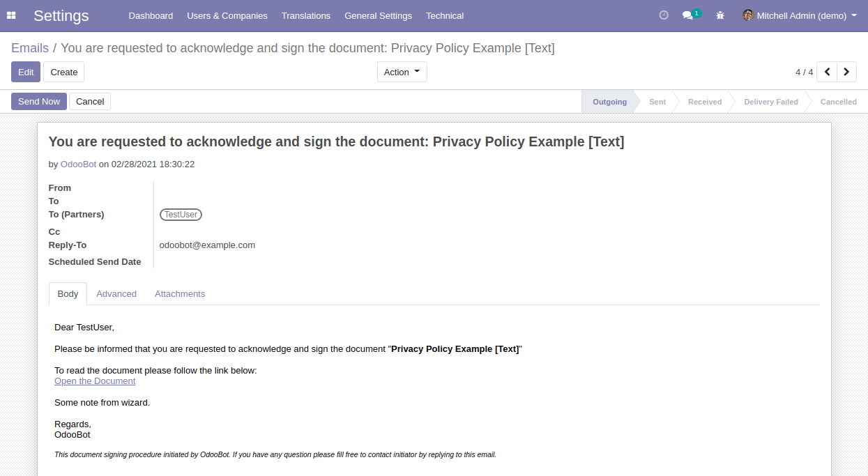Open the Attachments tab
This screenshot has height=476, width=868.
pos(179,293)
